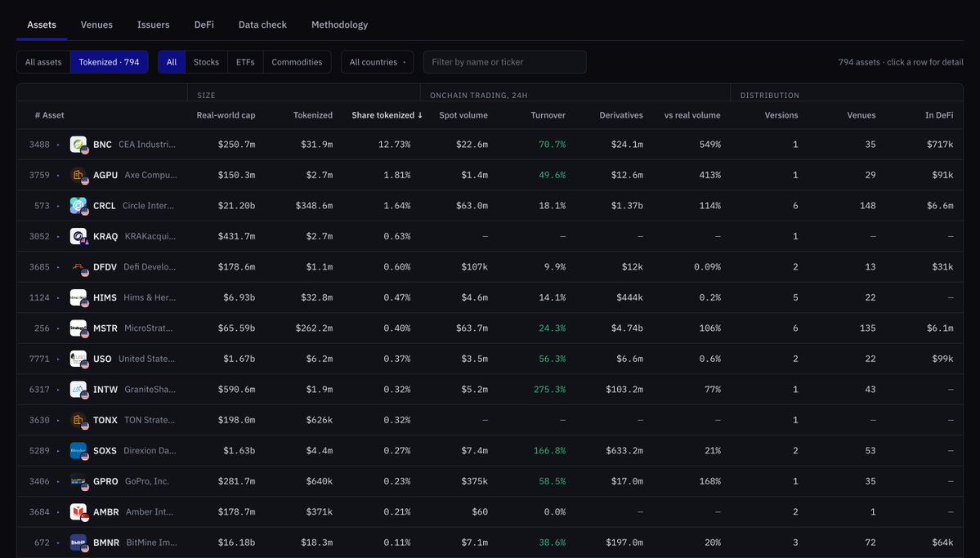Click the "$197.0m" derivatives value
980x558 pixels.
624,542
